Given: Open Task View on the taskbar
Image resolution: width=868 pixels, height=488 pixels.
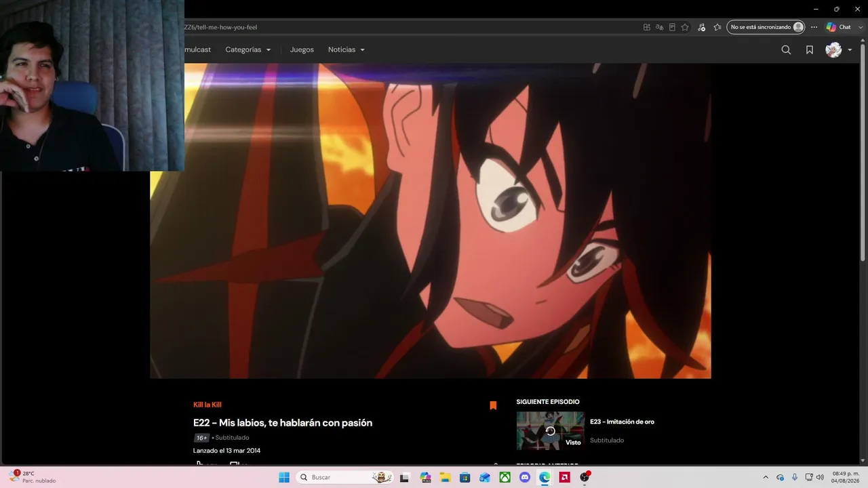Looking at the screenshot, I should click(405, 477).
